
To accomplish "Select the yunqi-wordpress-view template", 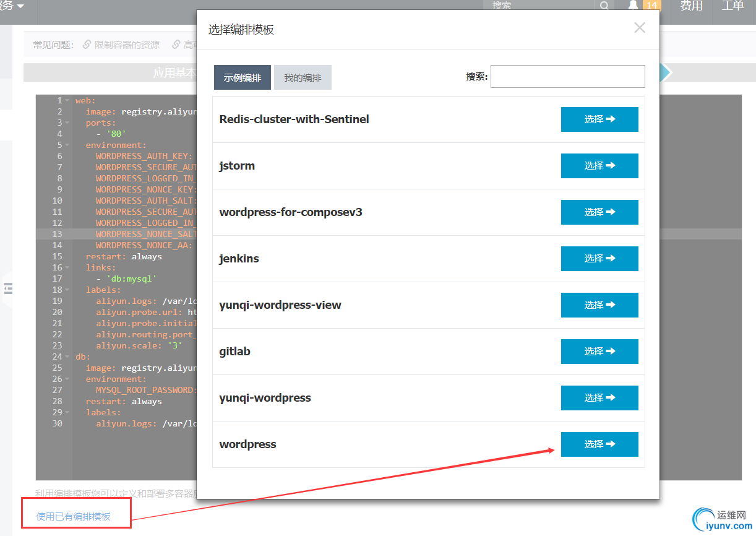I will 599,305.
